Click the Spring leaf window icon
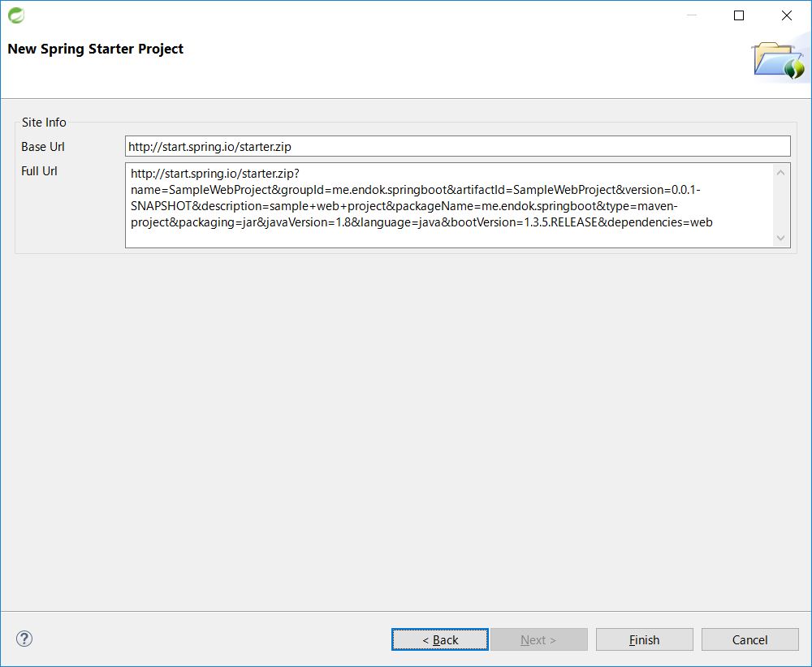 [16, 15]
